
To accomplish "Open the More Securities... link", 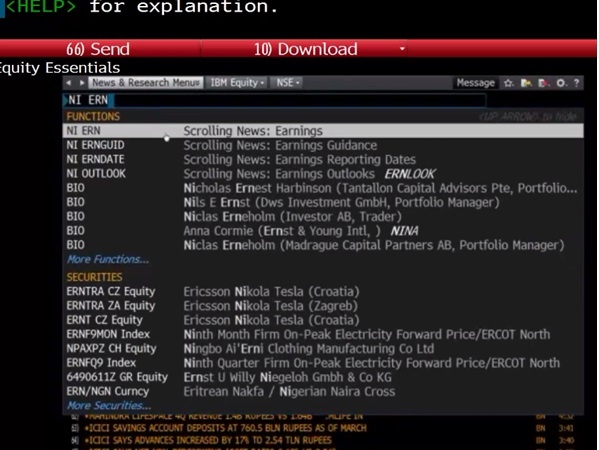I will (x=109, y=405).
